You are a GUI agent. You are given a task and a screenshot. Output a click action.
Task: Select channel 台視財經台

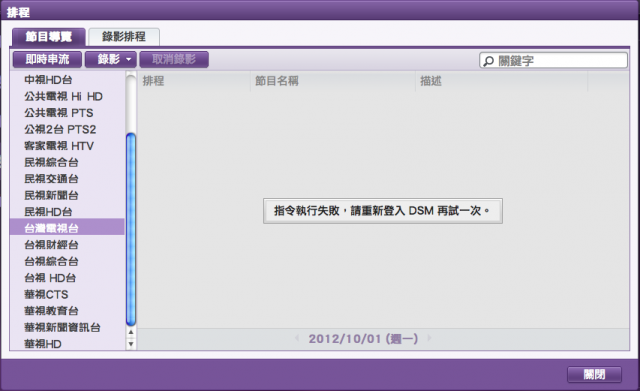67,245
